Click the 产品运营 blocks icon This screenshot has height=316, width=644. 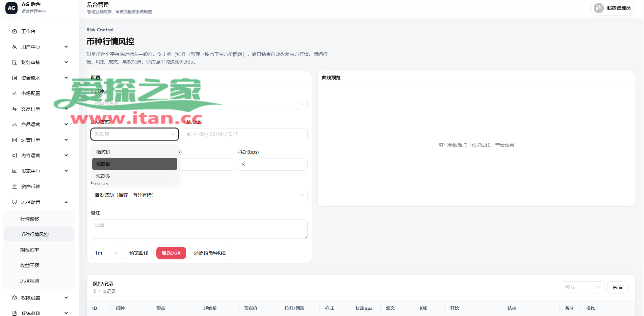[15, 124]
